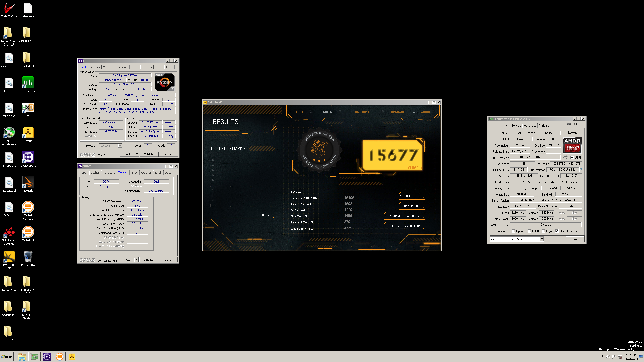Image resolution: width=644 pixels, height=362 pixels.
Task: Click Validate in upper CPU-Z window
Action: pyautogui.click(x=149, y=154)
